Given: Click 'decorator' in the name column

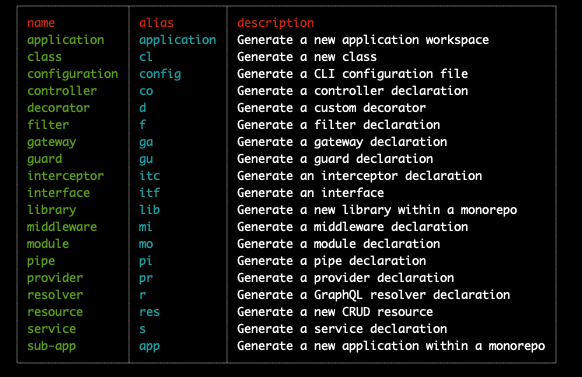Looking at the screenshot, I should tap(58, 108).
